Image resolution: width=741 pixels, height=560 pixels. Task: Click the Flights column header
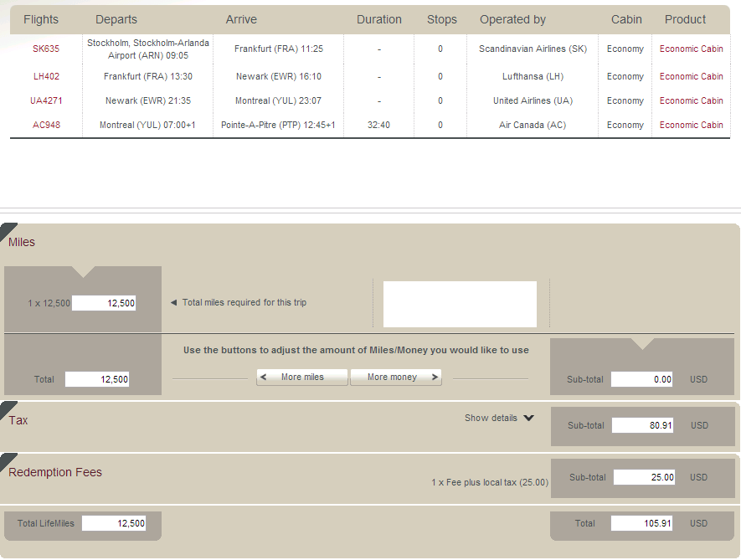tap(41, 19)
